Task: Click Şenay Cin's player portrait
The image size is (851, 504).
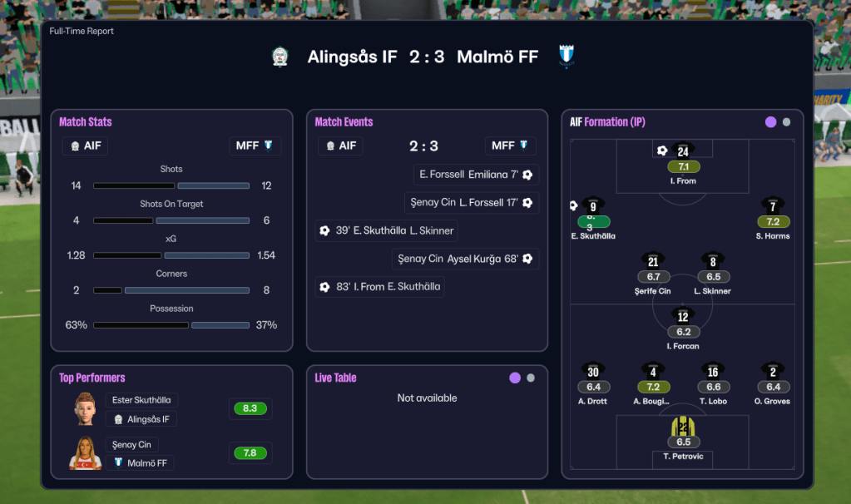Action: pyautogui.click(x=85, y=453)
